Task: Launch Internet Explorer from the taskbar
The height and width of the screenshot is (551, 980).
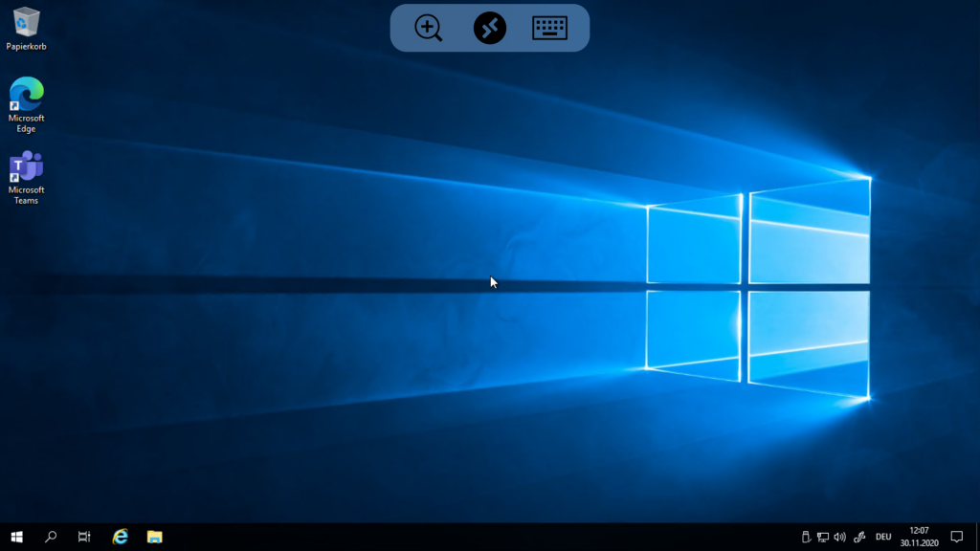Action: pos(120,537)
